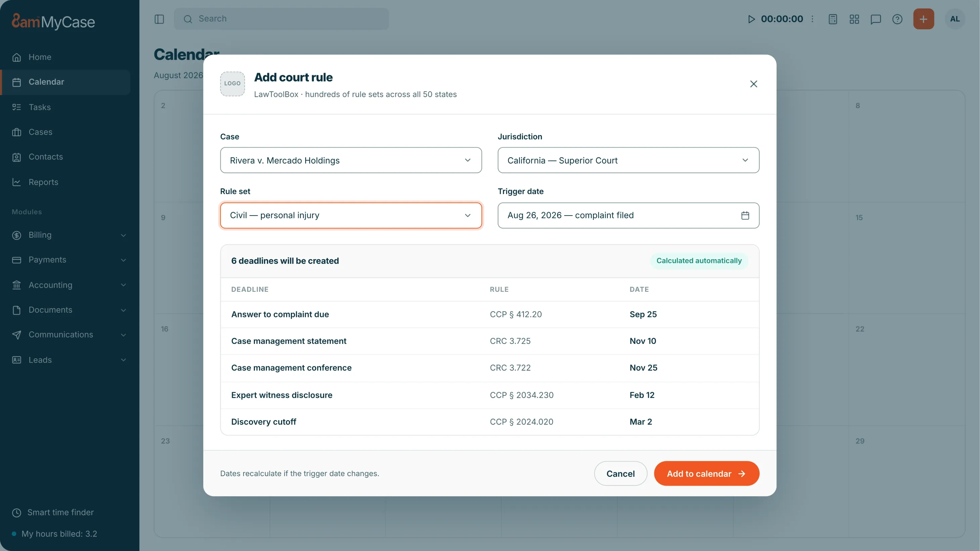Click the RULE column header
980x551 pixels.
499,289
